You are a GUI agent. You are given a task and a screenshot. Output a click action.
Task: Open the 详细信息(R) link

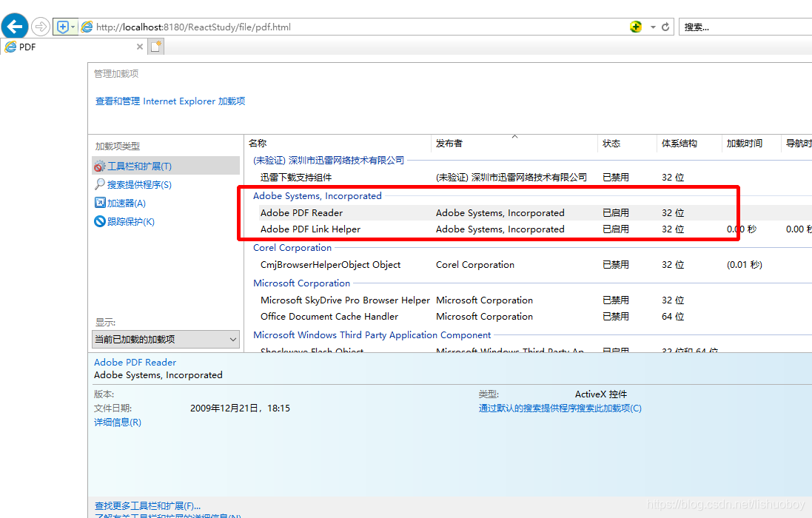pyautogui.click(x=118, y=423)
